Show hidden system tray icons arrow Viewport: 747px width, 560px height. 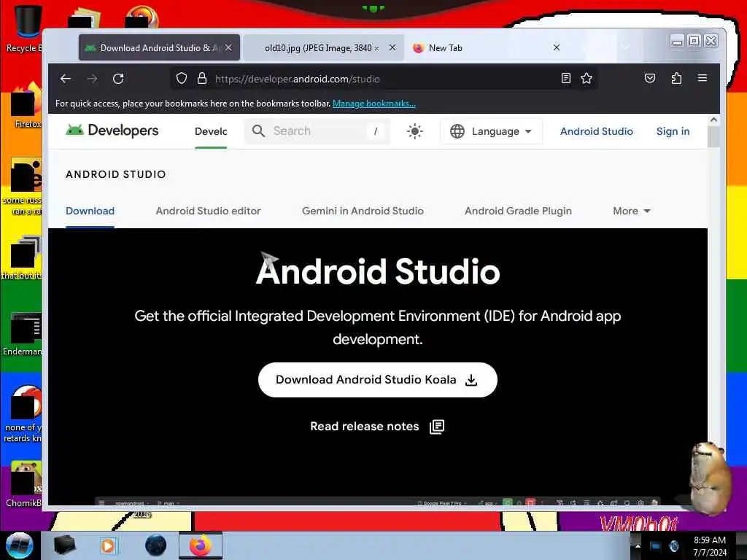[638, 545]
